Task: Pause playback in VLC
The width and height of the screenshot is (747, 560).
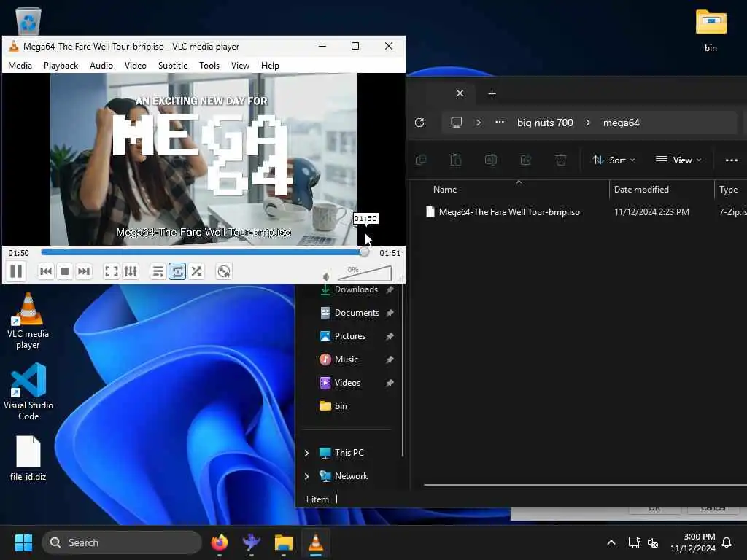Action: pos(16,271)
